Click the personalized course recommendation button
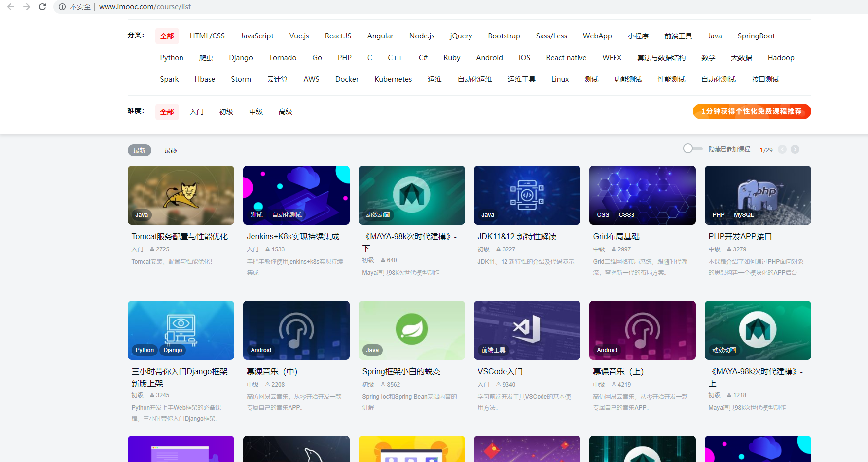 click(752, 111)
